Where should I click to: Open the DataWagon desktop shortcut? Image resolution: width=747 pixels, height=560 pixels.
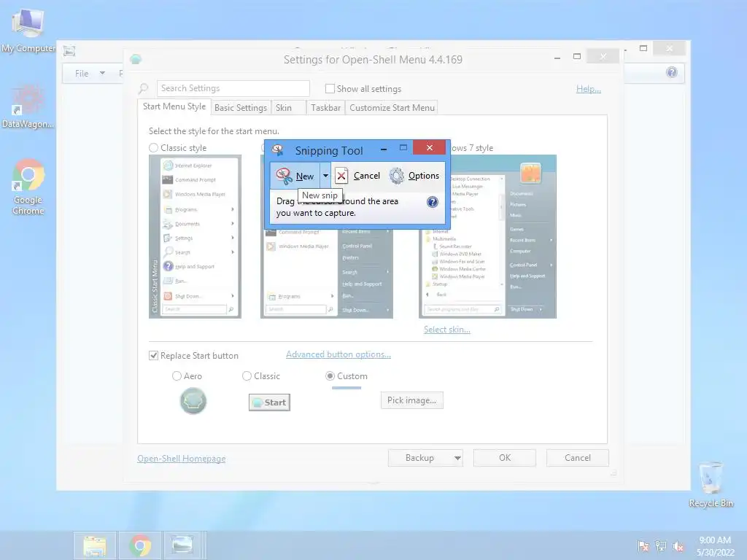tap(27, 108)
